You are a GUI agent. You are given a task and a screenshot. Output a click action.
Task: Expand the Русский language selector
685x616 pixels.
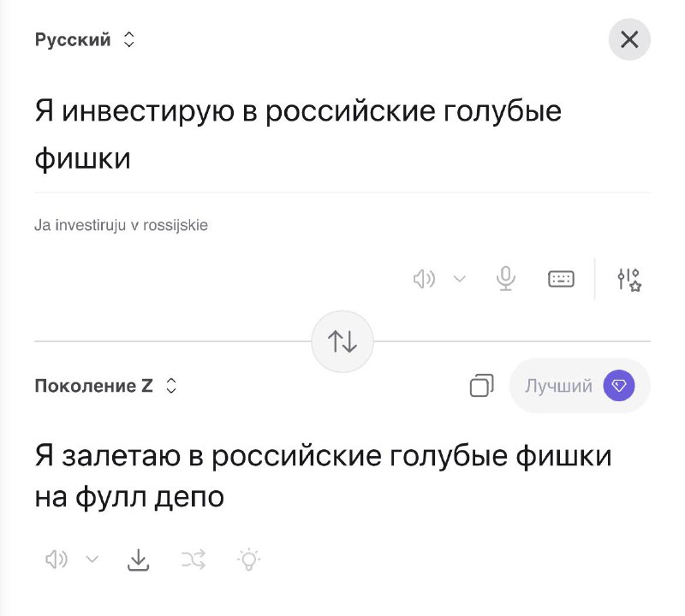[x=83, y=39]
